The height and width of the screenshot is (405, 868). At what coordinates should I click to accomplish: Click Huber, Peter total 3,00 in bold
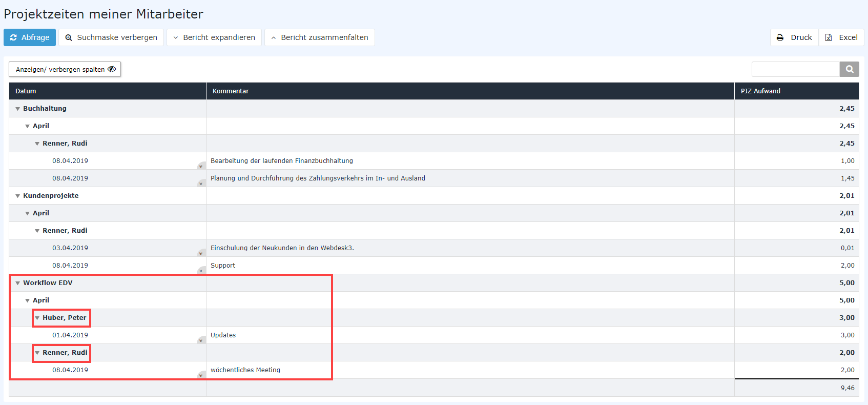pos(847,318)
